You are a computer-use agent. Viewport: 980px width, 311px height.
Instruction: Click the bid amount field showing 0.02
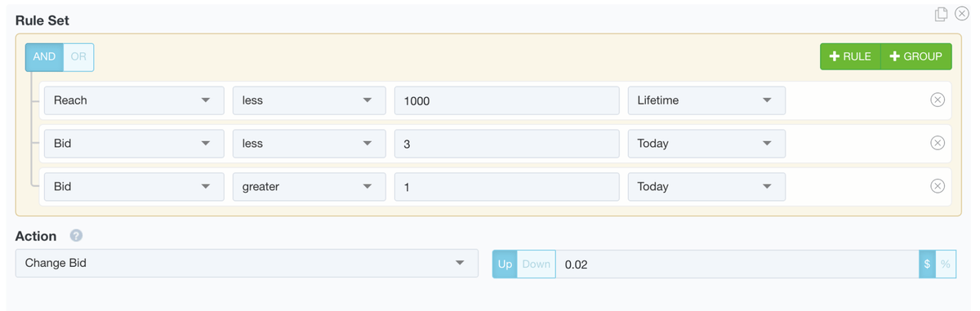tap(737, 264)
